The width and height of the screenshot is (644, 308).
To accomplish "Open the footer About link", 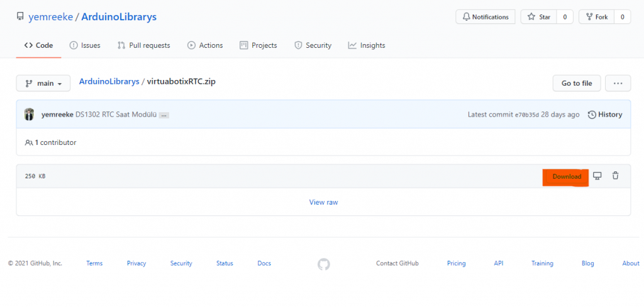I will point(630,263).
